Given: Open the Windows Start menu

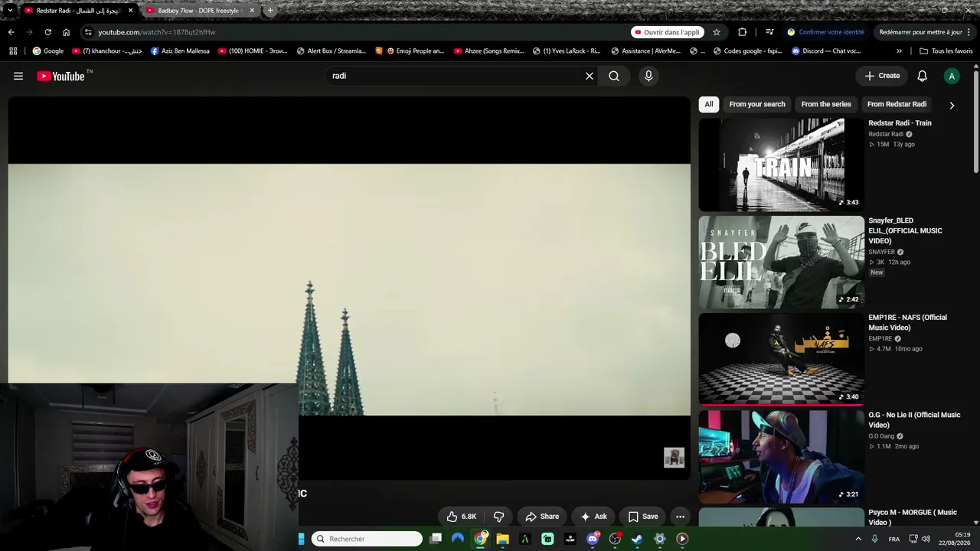Looking at the screenshot, I should [x=302, y=539].
